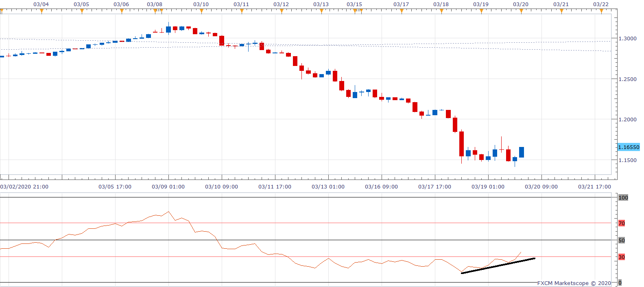The image size is (644, 287).
Task: Click the 03/17 17:00 time label
Action: click(435, 186)
